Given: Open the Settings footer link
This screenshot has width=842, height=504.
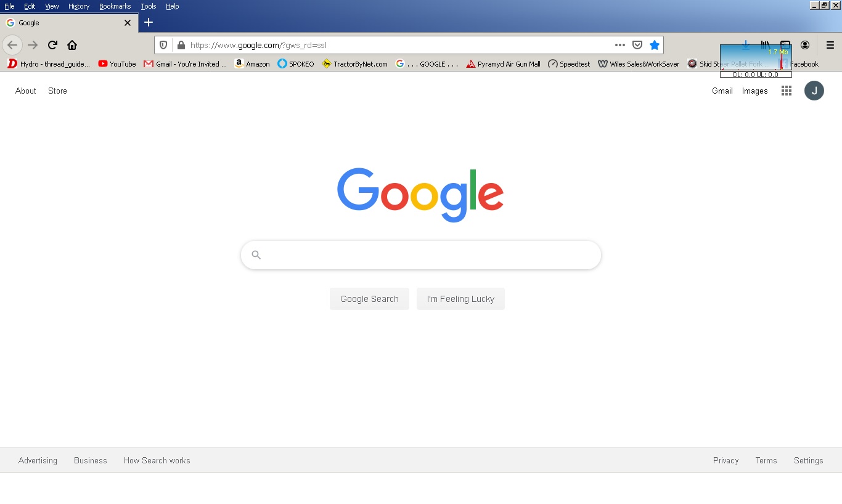Looking at the screenshot, I should pos(808,460).
